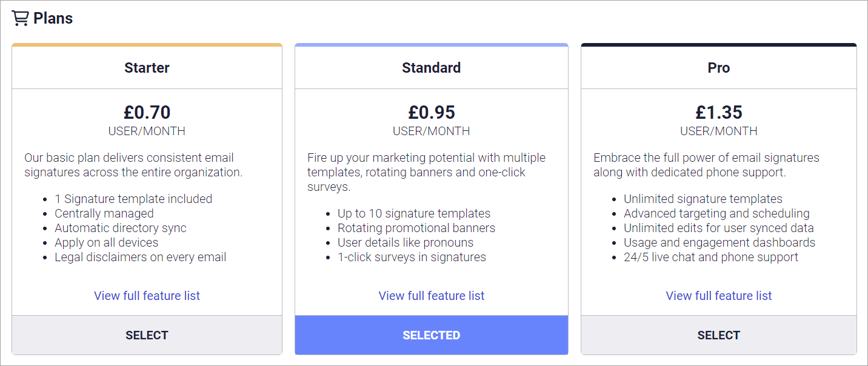Click the blue color bar atop Standard card
This screenshot has height=366, width=868.
pos(432,45)
